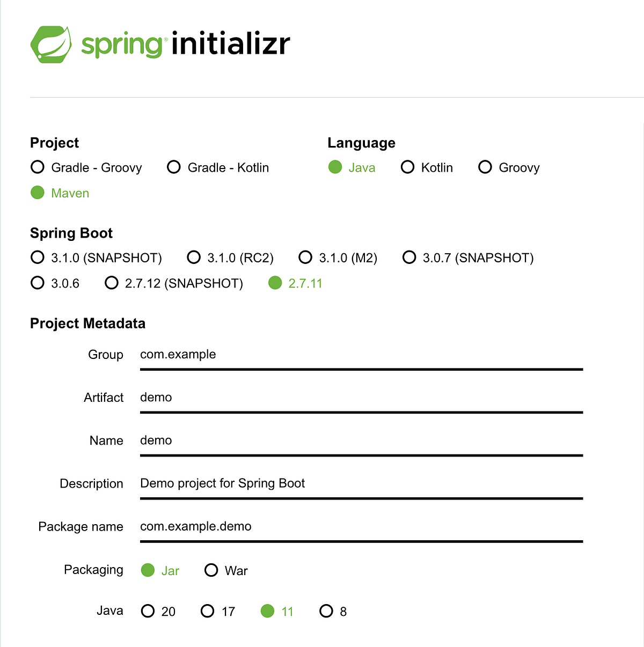Select Spring Boot 2.7.12 (SNAPSHOT)
This screenshot has width=644, height=647.
click(x=111, y=283)
